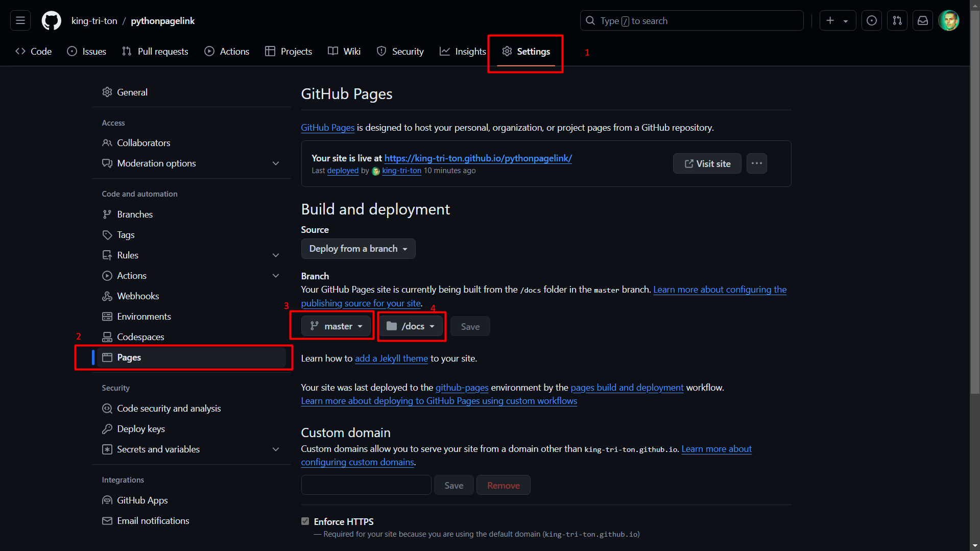Open the Insights tab

463,52
